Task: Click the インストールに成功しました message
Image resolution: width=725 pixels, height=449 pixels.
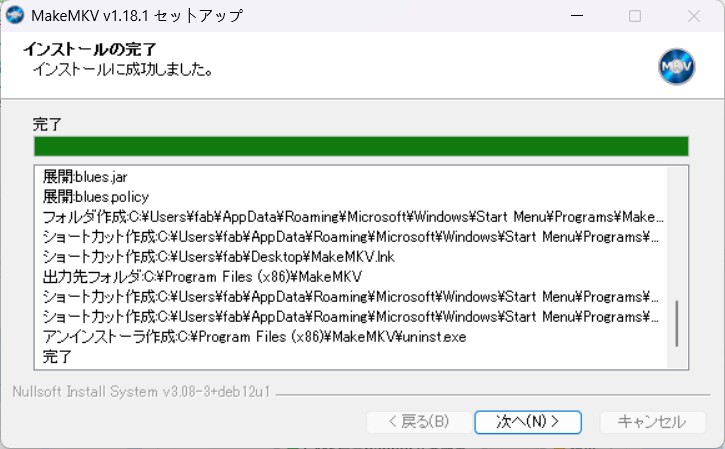Action: [123, 69]
